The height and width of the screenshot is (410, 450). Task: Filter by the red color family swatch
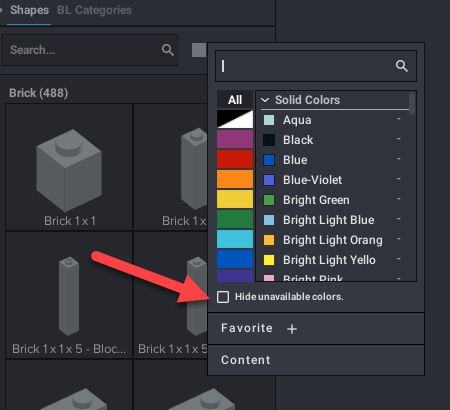(x=235, y=159)
